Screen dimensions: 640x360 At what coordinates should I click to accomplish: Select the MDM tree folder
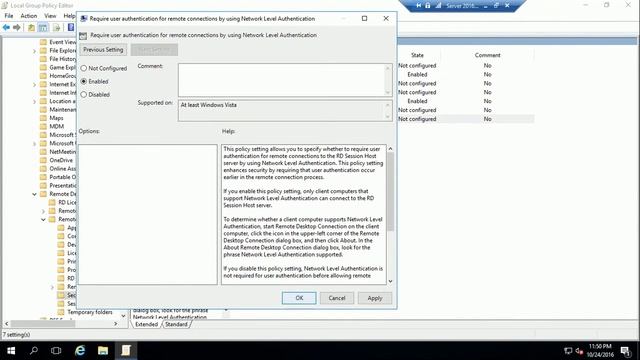(56, 127)
